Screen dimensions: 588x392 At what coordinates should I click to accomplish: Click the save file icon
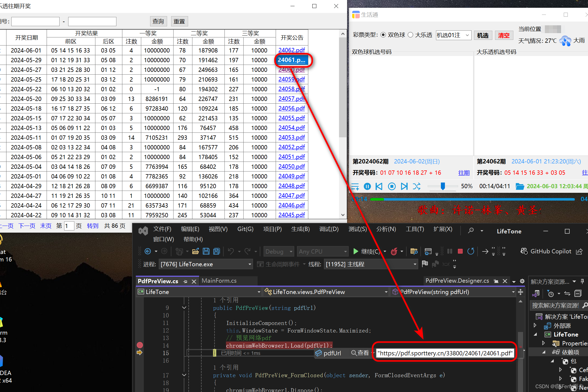click(206, 251)
